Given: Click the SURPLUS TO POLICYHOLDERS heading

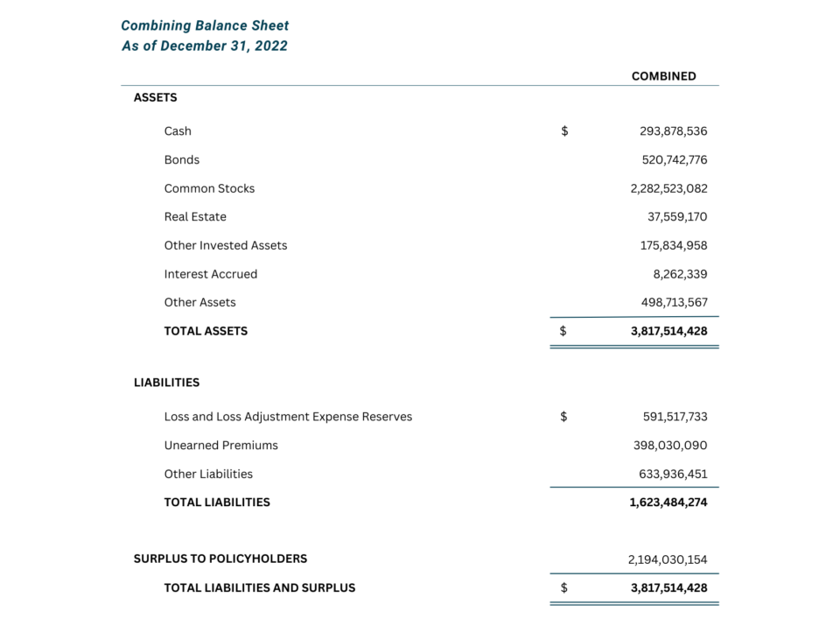Looking at the screenshot, I should pyautogui.click(x=220, y=559).
